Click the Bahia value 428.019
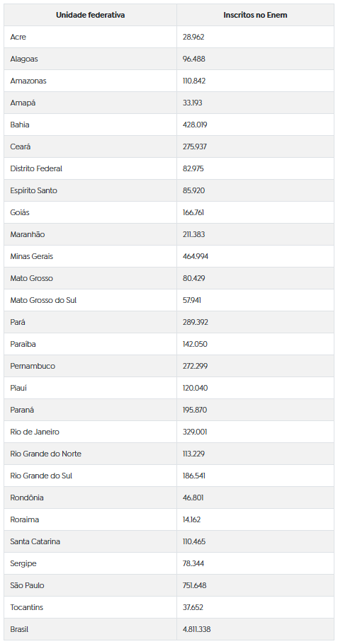 pyautogui.click(x=195, y=125)
